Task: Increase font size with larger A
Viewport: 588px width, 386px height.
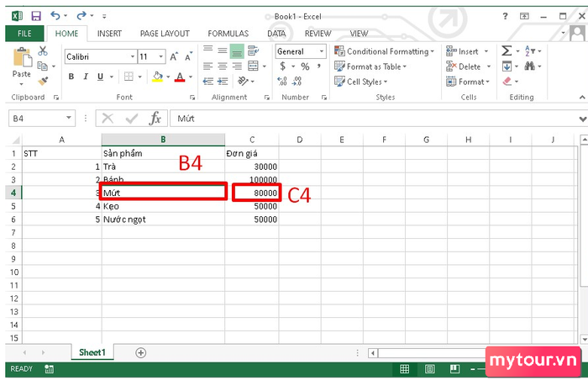Action: coord(174,56)
